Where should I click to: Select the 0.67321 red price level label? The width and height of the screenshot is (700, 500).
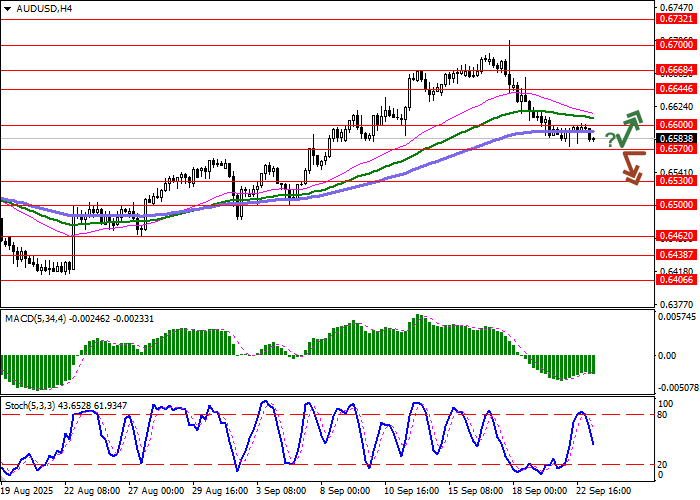tap(676, 19)
